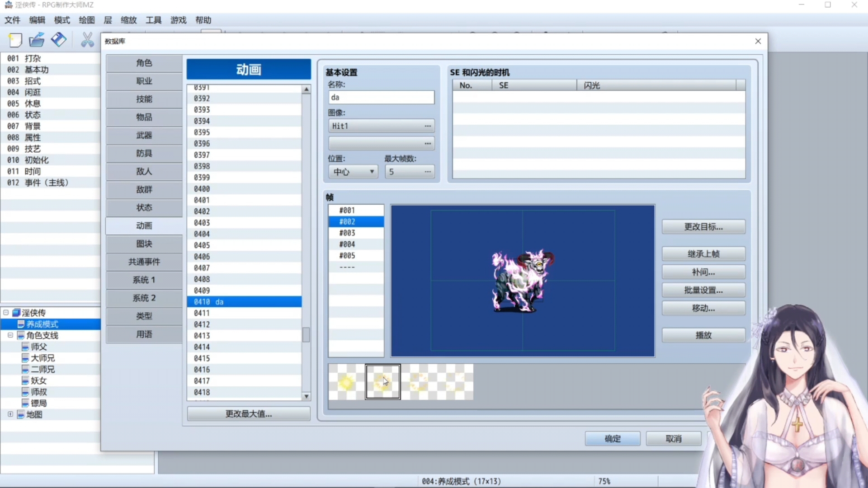Select animation entry 0400 in list

(244, 189)
